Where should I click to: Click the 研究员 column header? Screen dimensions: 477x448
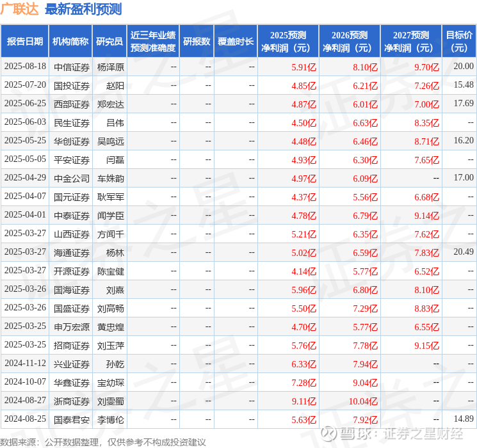(x=109, y=42)
